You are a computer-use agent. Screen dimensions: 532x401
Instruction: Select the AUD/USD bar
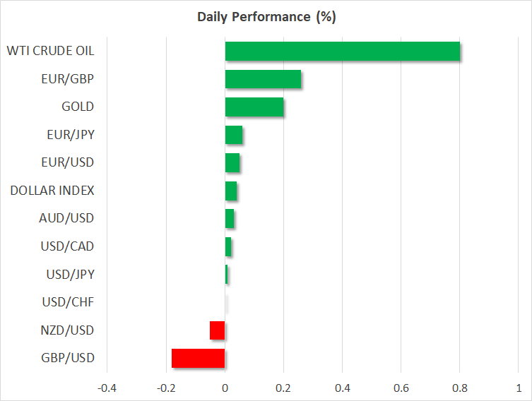click(x=230, y=219)
